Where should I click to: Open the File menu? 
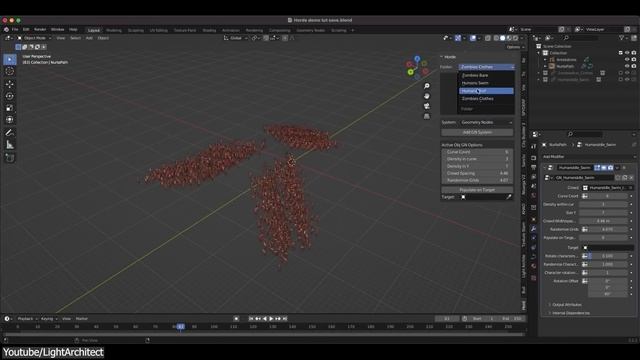(x=15, y=29)
